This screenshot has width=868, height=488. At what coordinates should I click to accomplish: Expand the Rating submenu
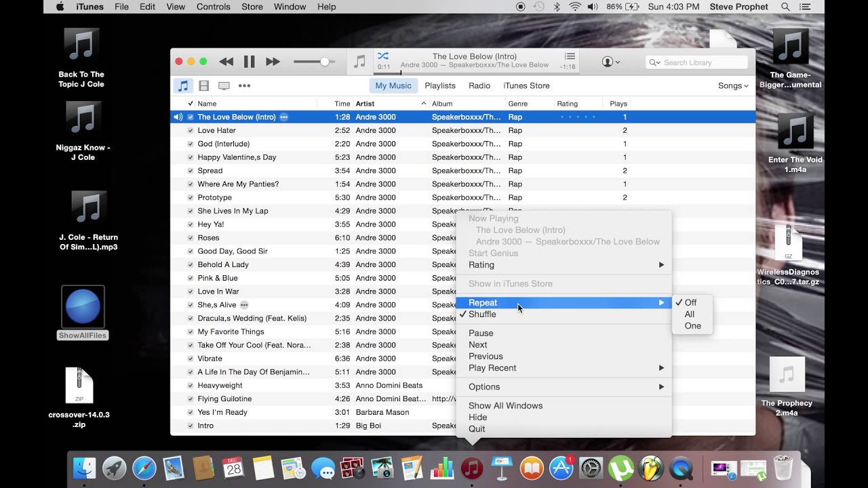564,265
